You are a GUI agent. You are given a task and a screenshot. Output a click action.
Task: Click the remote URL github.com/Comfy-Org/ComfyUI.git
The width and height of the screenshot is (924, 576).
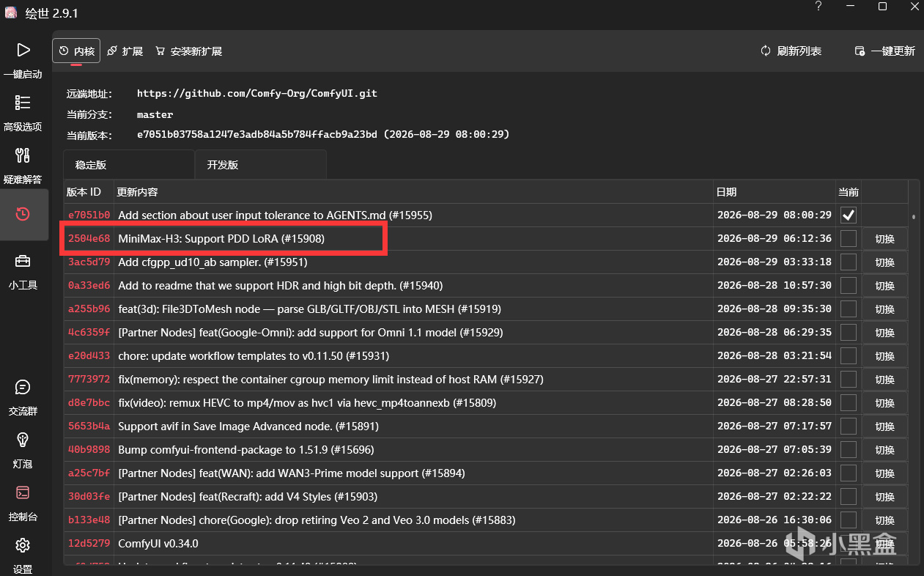257,94
